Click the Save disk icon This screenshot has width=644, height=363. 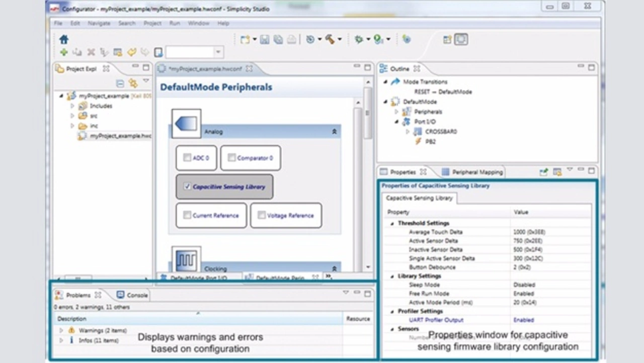[265, 40]
